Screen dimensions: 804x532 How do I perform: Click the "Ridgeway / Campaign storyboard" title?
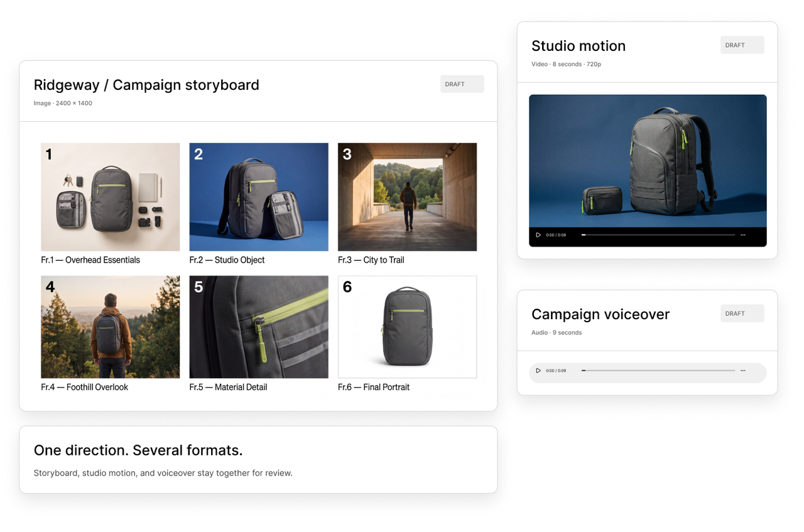pos(146,85)
